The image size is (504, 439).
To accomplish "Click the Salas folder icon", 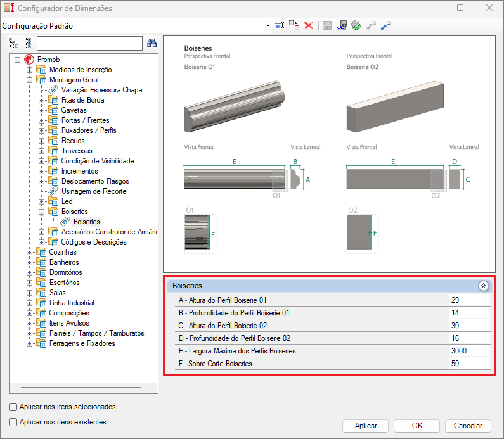I will tap(41, 293).
